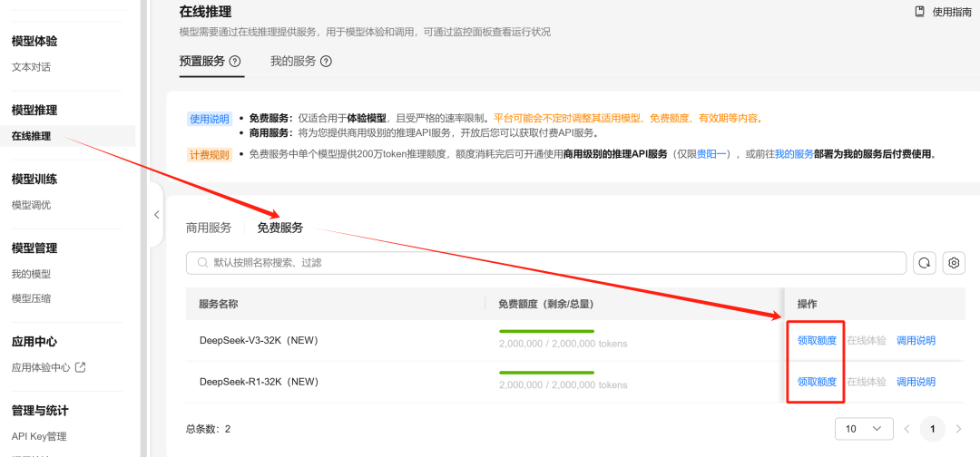Switch to 预置服务 tab
The image size is (980, 457).
[x=201, y=61]
